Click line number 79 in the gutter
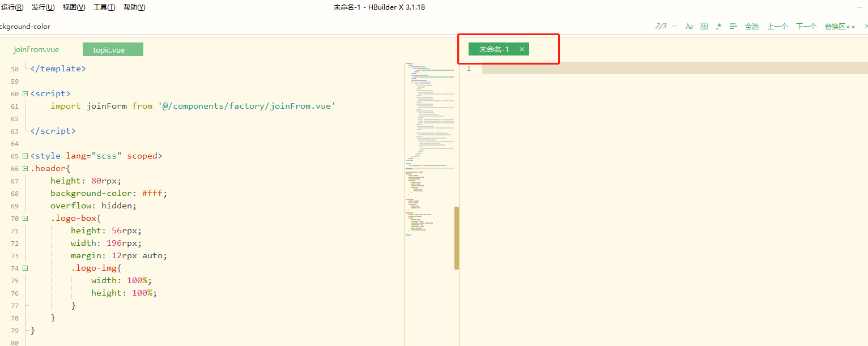Image resolution: width=868 pixels, height=346 pixels. coord(15,330)
